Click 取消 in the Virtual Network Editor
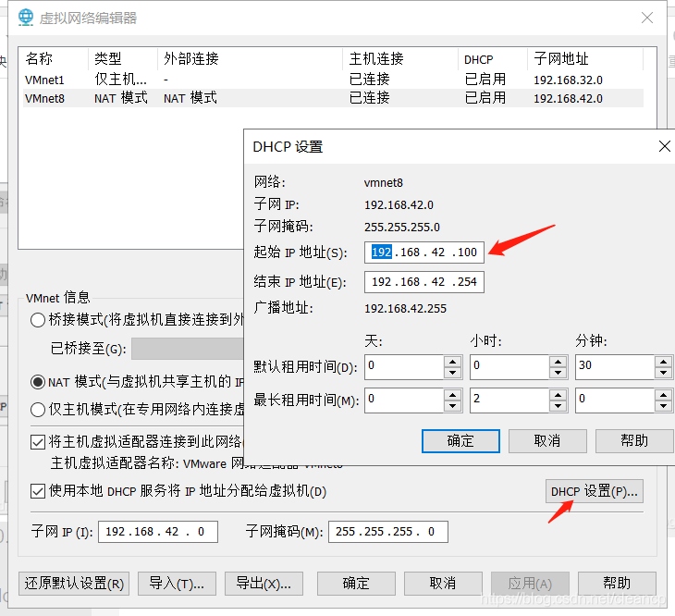 (443, 584)
